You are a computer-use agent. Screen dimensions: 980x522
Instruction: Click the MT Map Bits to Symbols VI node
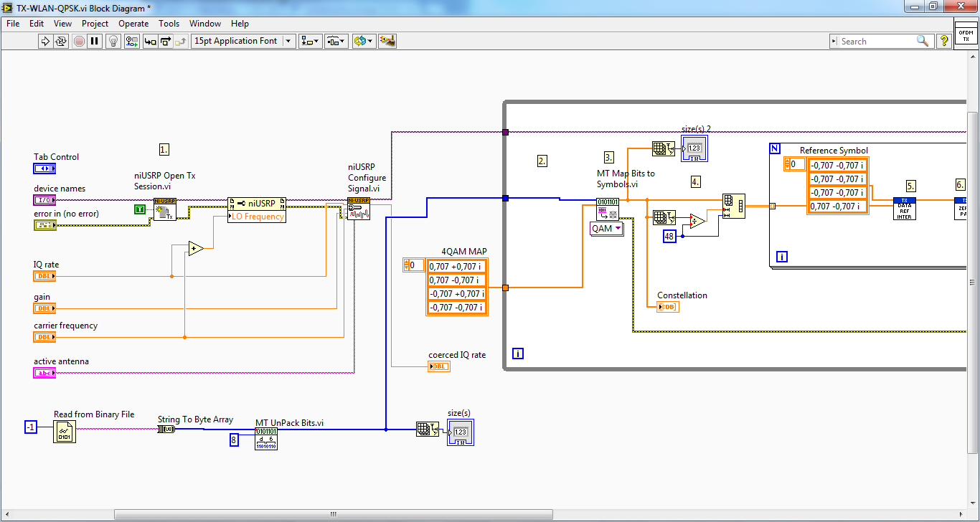coord(608,209)
